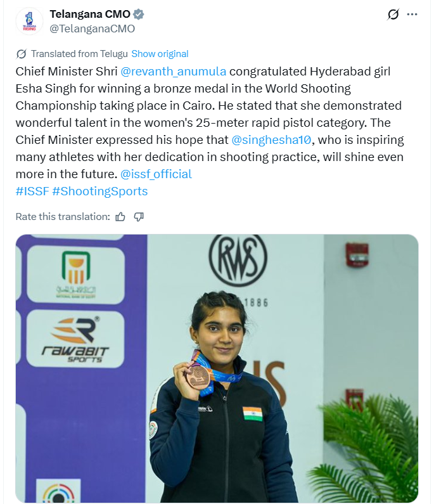This screenshot has width=434, height=504.
Task: Open the Telangana CMO display name
Action: click(x=90, y=15)
